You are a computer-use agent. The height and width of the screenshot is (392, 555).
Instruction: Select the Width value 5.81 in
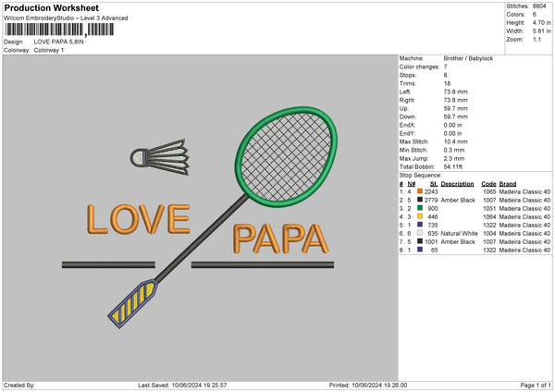click(x=542, y=31)
